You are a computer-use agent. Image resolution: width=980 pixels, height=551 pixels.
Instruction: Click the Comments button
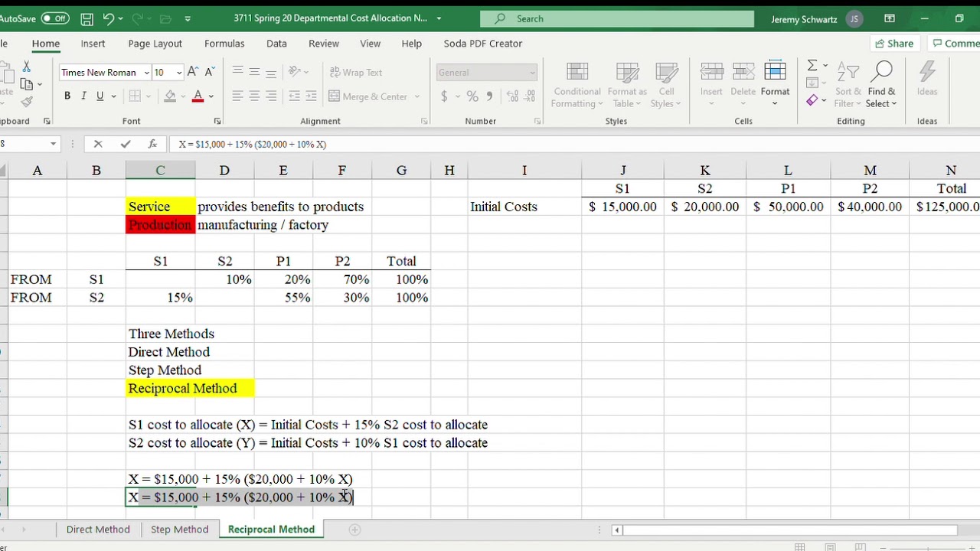pyautogui.click(x=954, y=44)
